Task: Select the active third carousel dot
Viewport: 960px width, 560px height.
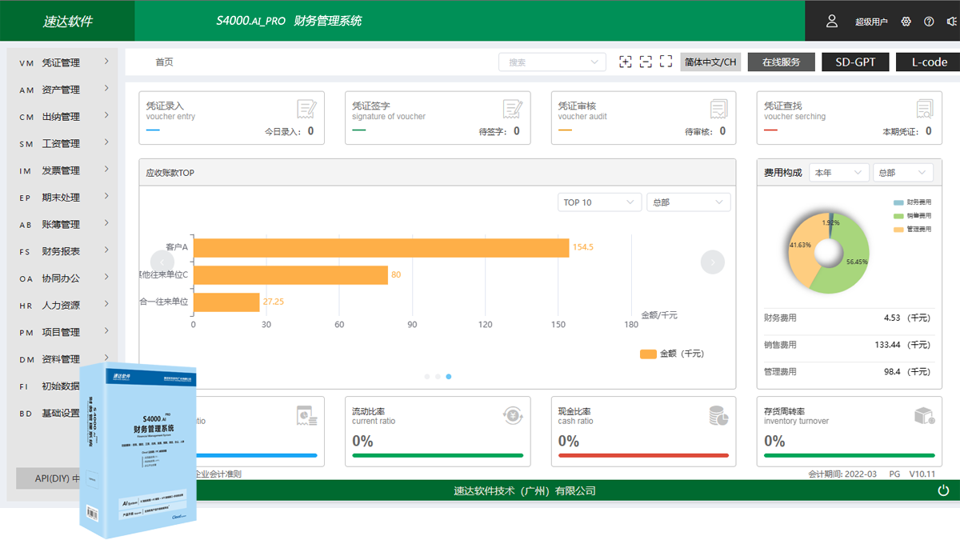Action: [x=448, y=376]
